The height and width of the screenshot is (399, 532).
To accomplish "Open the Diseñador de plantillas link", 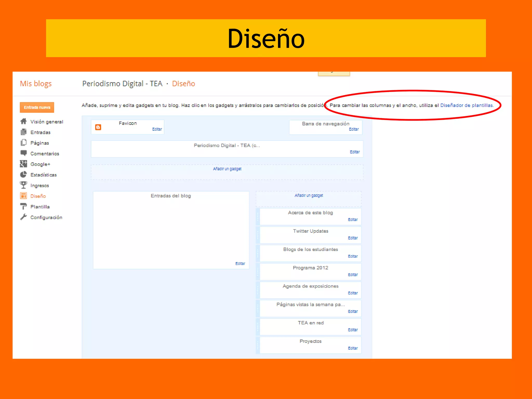I will [467, 105].
